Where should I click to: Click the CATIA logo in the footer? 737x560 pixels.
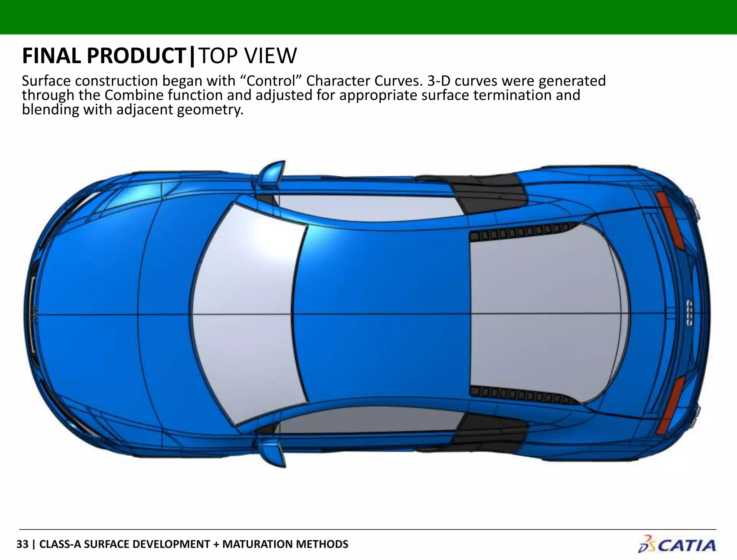677,545
